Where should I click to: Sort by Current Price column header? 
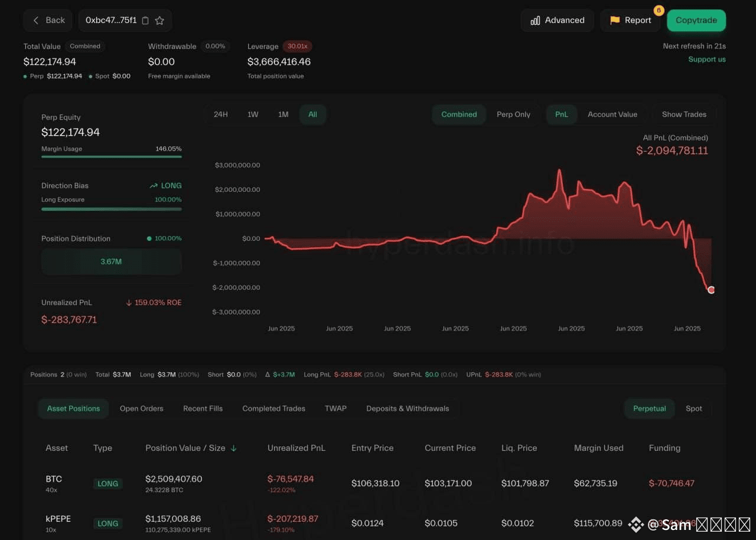(x=450, y=448)
